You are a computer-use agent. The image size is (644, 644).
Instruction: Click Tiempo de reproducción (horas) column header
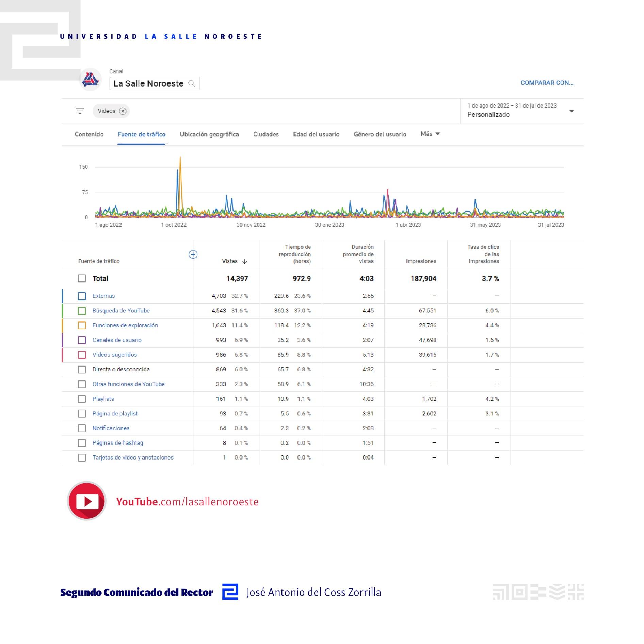[295, 254]
